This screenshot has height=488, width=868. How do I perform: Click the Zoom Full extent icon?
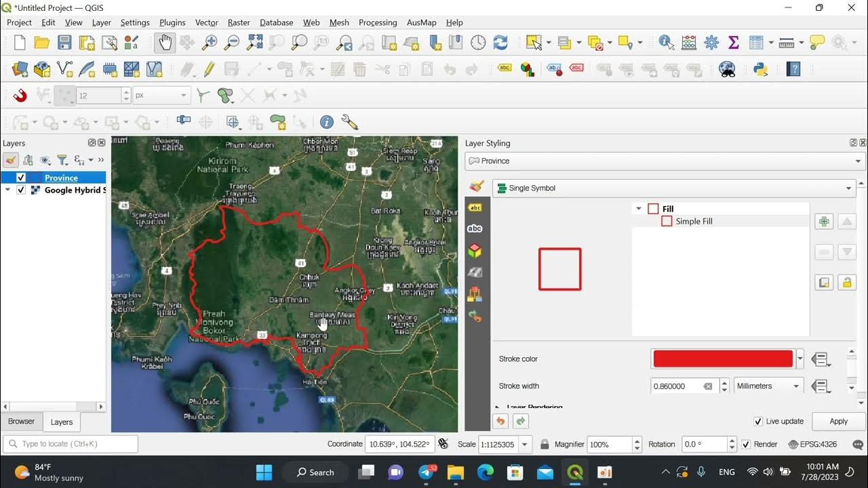click(254, 43)
